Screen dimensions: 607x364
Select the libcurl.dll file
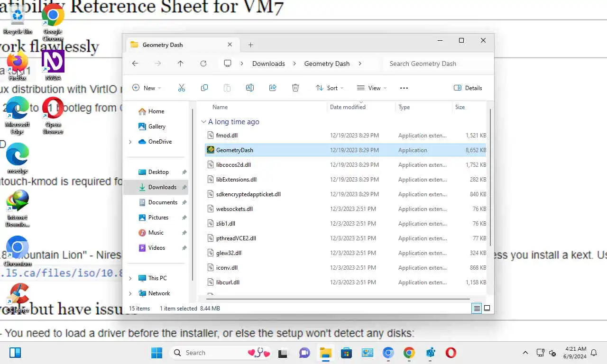pyautogui.click(x=346, y=282)
